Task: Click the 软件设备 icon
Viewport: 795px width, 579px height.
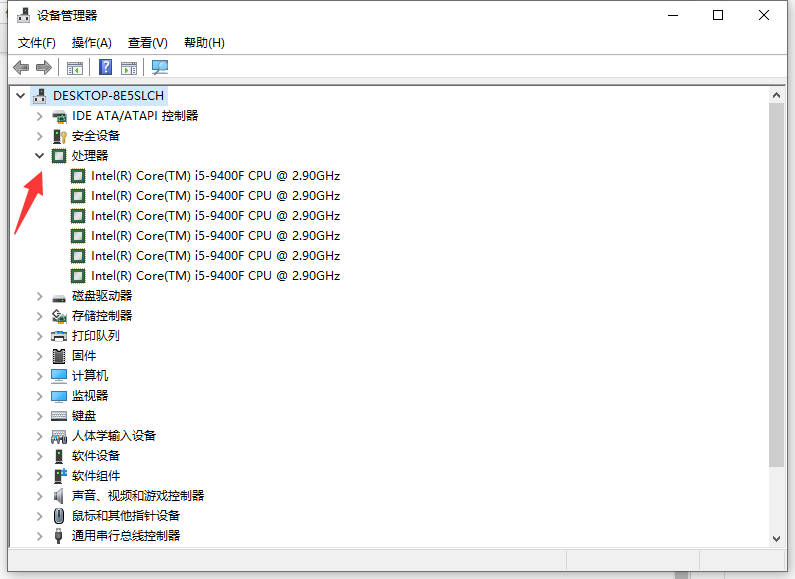Action: pyautogui.click(x=59, y=456)
